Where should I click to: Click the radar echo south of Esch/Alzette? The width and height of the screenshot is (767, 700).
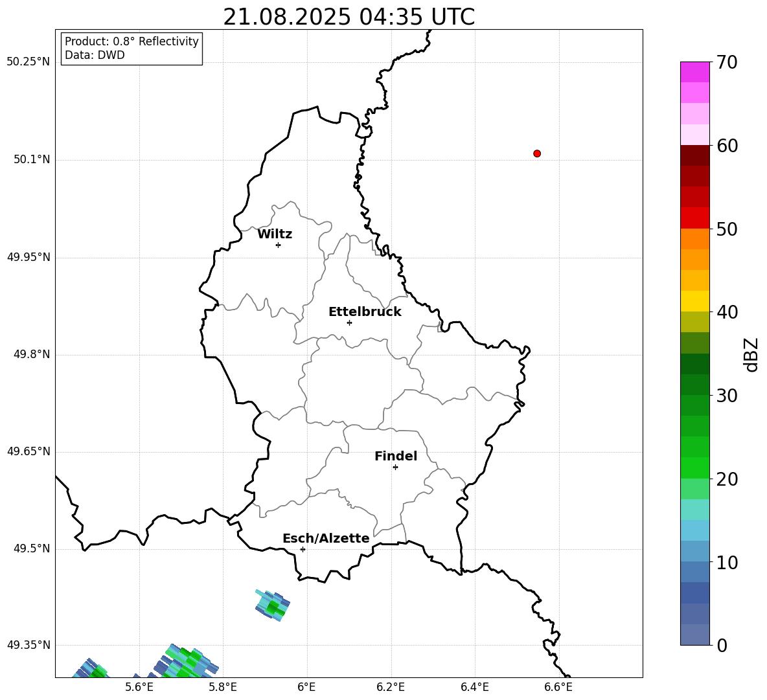[x=273, y=605]
